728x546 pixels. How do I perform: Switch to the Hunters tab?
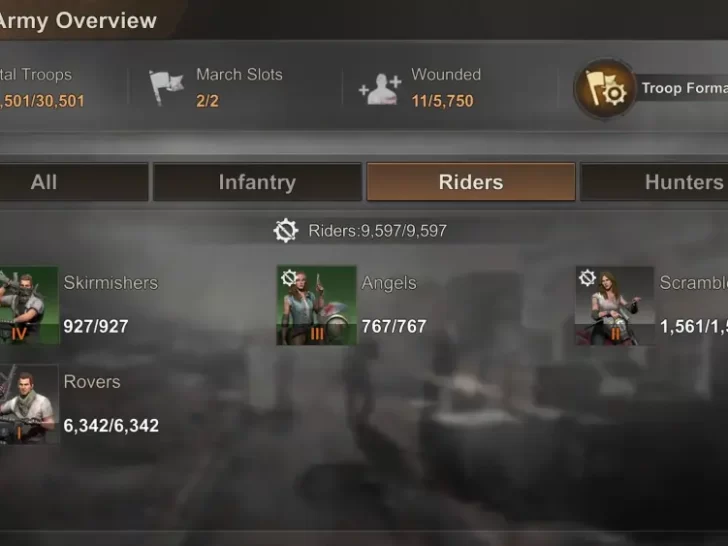coord(654,182)
